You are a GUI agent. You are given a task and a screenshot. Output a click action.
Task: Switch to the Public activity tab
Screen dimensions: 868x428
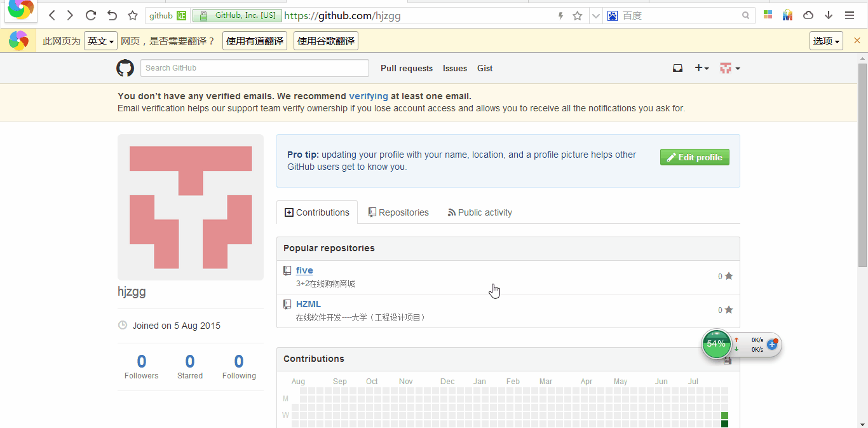(x=480, y=212)
